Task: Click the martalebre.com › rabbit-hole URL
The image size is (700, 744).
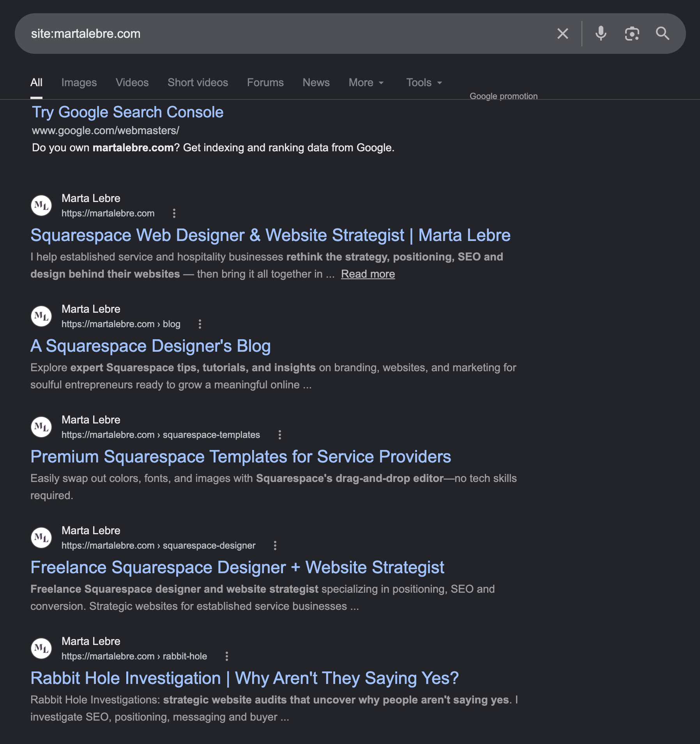Action: (x=134, y=656)
